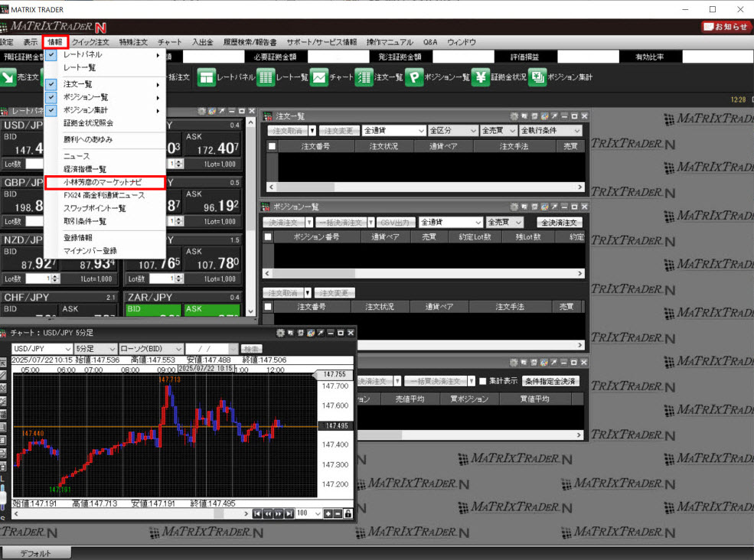
Task: Toggle レートパネル checkmark in 情報 menu
Action: coord(51,55)
